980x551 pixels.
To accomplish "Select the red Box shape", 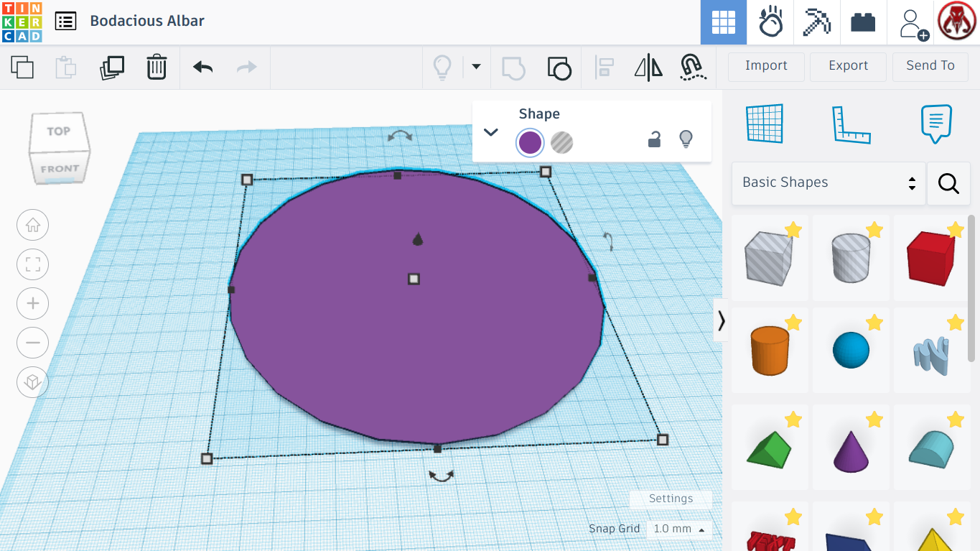I will coord(930,258).
